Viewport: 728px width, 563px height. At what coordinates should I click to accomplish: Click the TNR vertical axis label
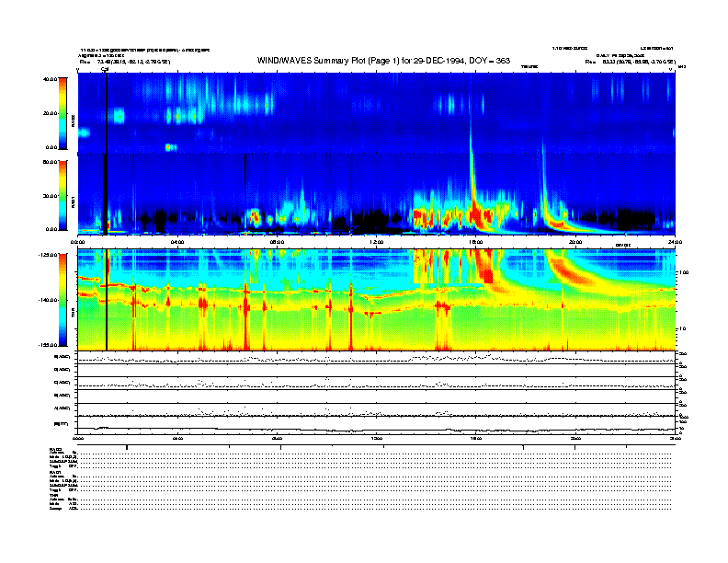click(74, 315)
